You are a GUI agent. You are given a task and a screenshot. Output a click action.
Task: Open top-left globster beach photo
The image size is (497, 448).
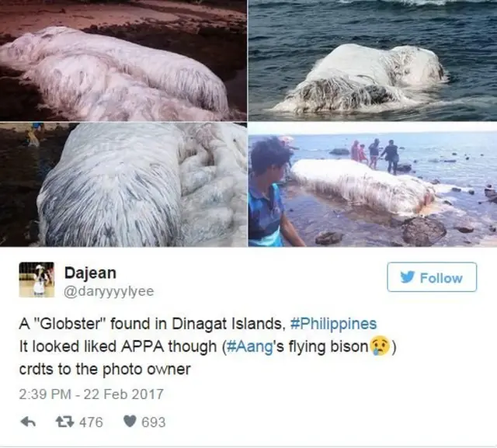click(x=123, y=61)
